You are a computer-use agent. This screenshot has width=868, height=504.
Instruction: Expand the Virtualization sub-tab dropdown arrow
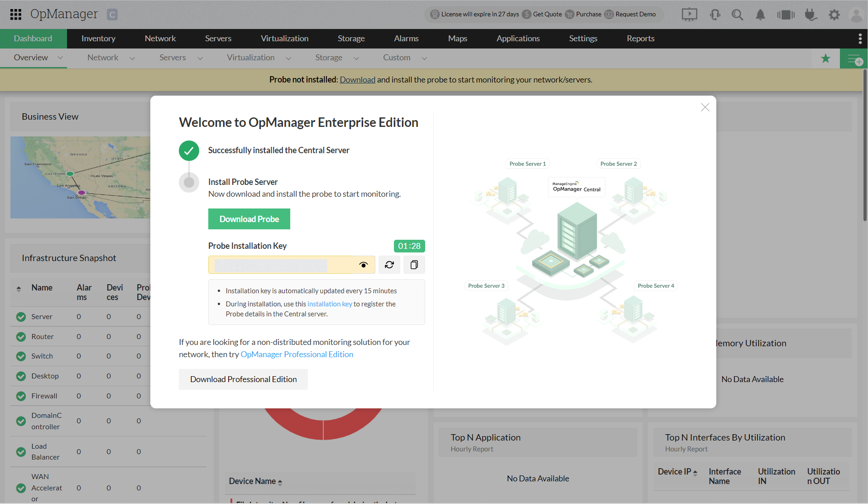pos(288,58)
